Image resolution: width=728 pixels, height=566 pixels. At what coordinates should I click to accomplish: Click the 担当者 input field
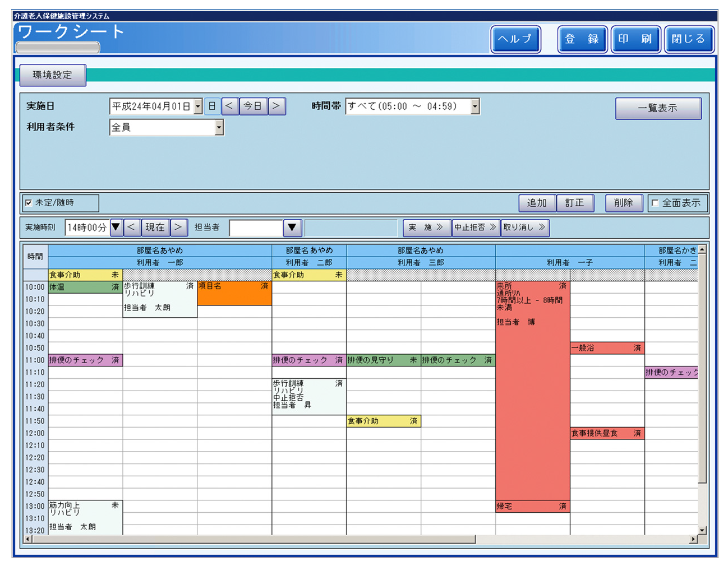(256, 228)
